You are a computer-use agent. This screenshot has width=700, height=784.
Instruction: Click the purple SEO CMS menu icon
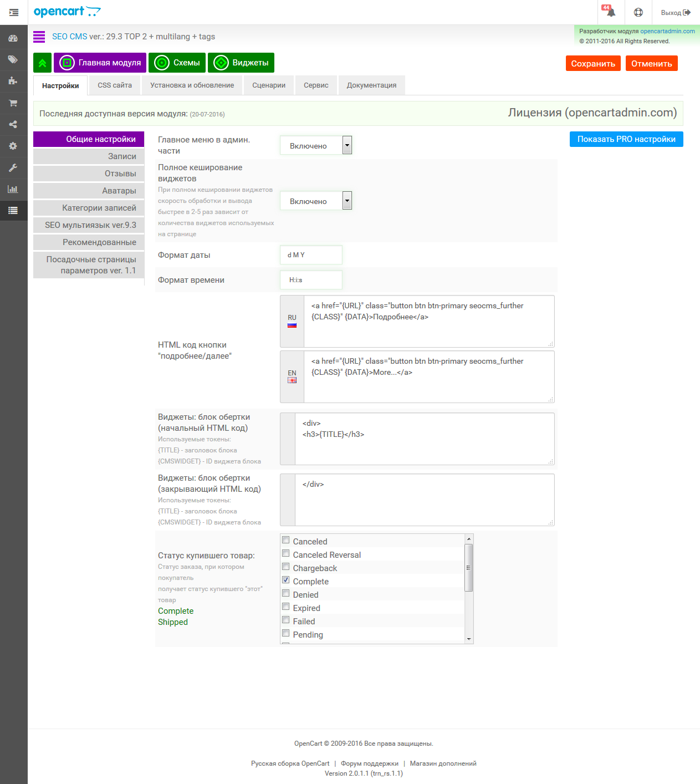tap(39, 37)
